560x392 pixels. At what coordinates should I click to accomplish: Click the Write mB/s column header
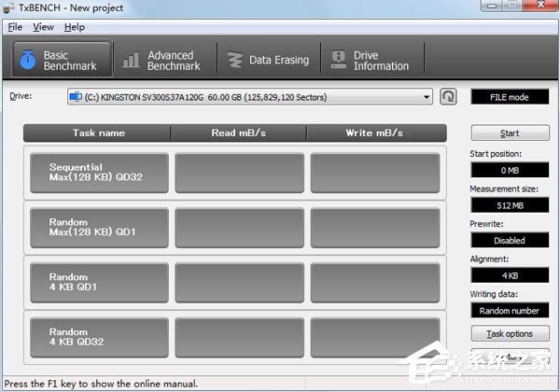coord(376,133)
